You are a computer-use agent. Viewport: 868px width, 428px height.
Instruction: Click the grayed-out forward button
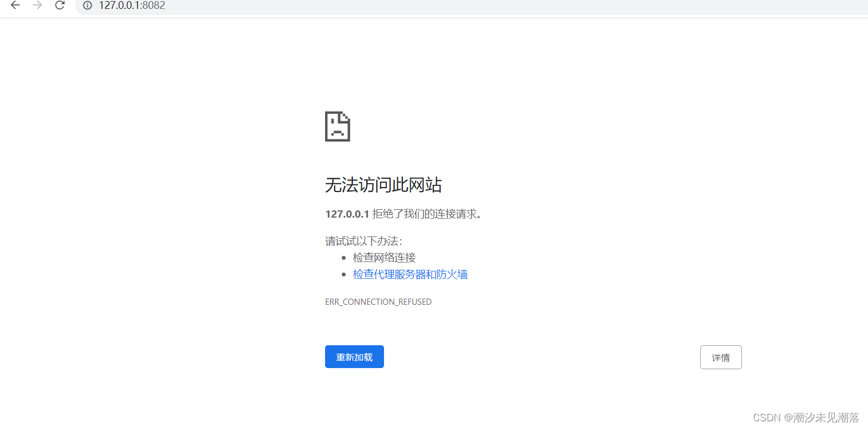(37, 6)
